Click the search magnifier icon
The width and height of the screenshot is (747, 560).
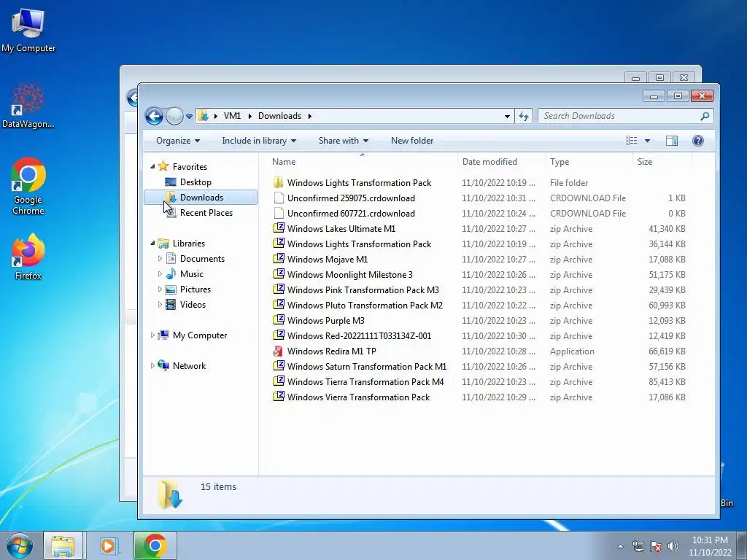(705, 116)
